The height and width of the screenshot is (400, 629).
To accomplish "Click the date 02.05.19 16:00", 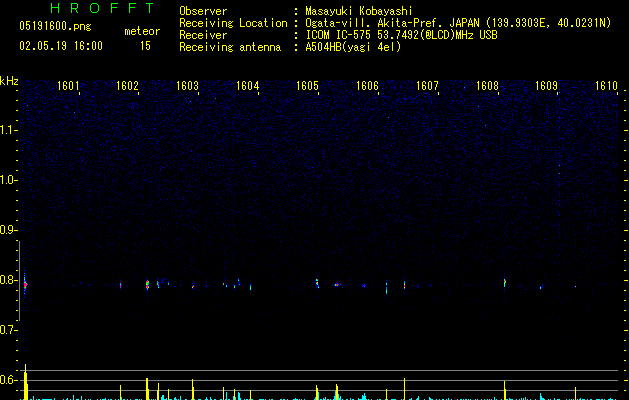I will (x=61, y=46).
